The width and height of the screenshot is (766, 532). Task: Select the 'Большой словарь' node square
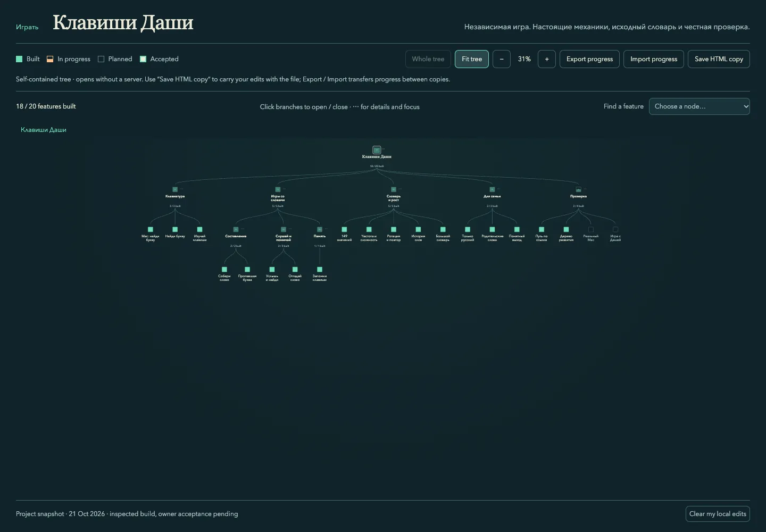click(443, 229)
